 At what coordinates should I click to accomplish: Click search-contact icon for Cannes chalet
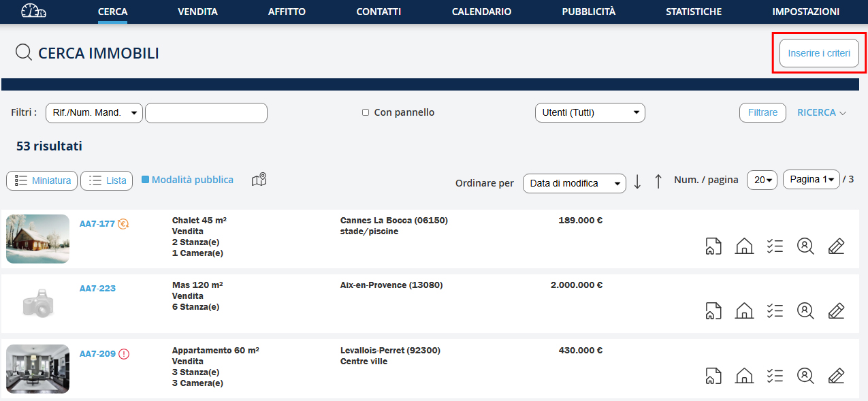tap(805, 246)
